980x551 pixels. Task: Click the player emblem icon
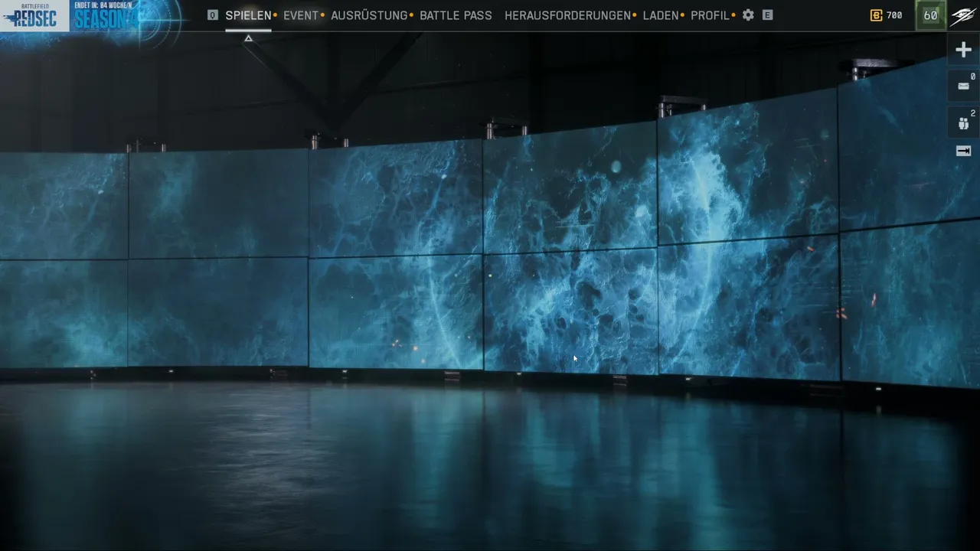963,16
